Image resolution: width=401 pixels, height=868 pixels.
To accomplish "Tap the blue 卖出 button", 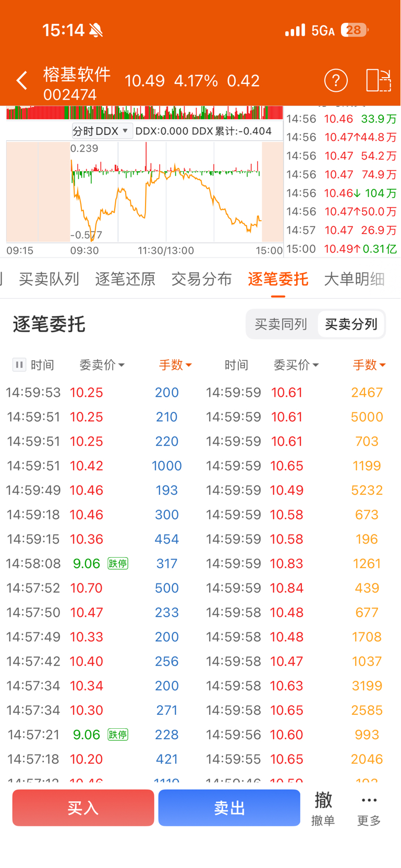I will tap(229, 808).
